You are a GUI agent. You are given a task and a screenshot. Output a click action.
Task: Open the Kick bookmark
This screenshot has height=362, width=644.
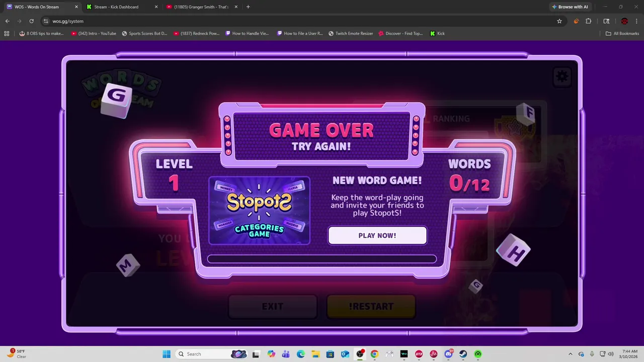coord(437,34)
